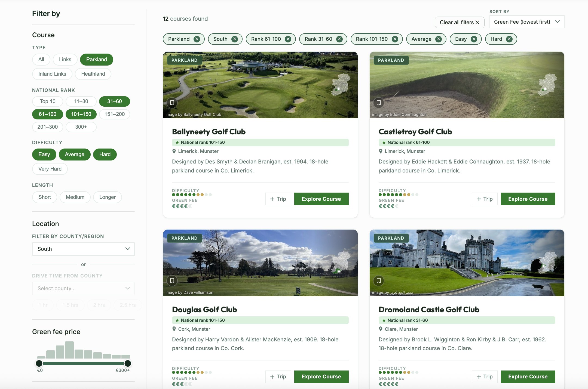Viewport: 588px width, 389px height.
Task: Open the county/region dropdown showing South
Action: pyautogui.click(x=83, y=249)
